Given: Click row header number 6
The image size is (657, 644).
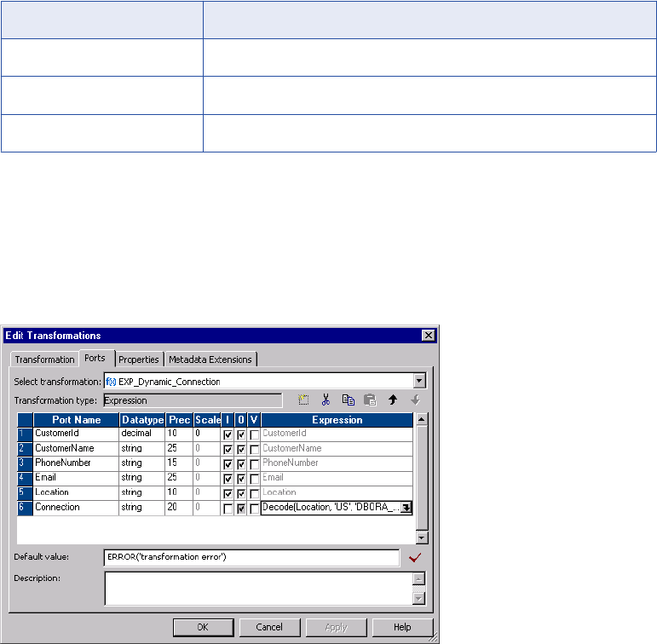Looking at the screenshot, I should tap(26, 508).
